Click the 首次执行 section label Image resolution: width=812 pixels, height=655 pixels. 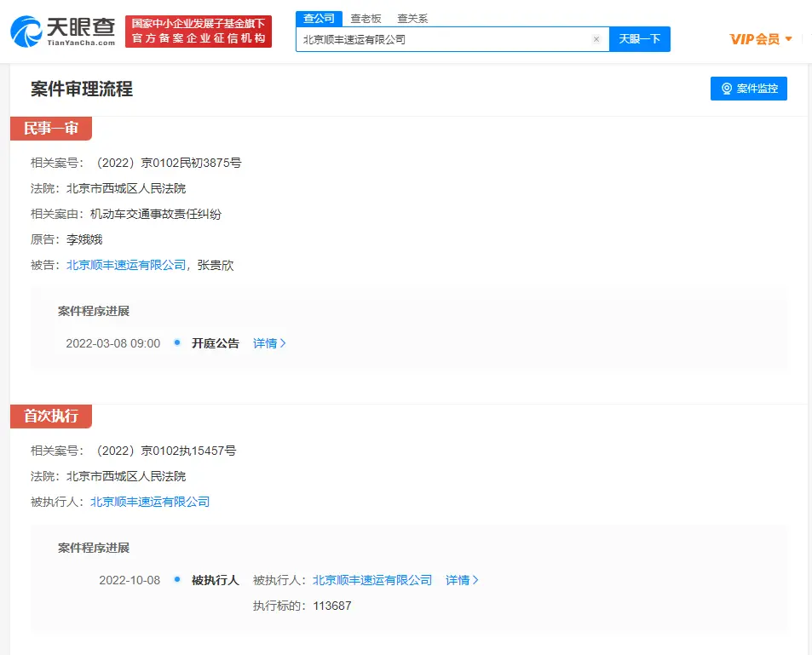coord(51,417)
